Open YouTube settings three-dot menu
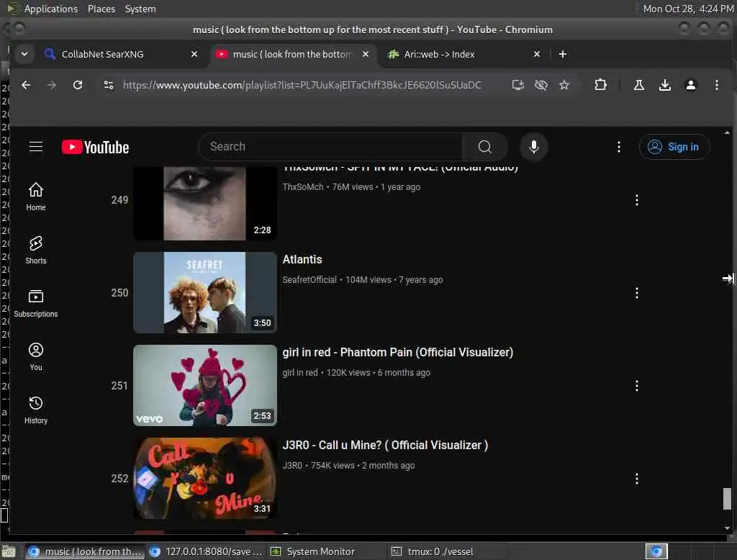This screenshot has height=560, width=737. click(x=618, y=147)
